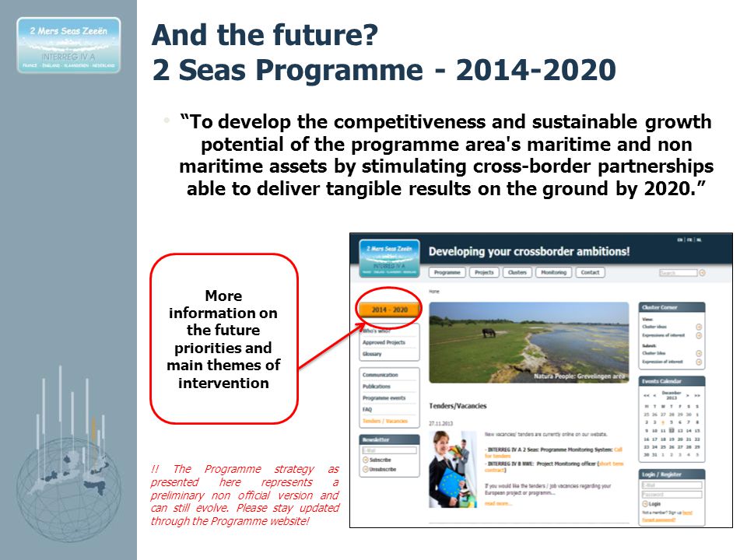Open the Communication sidebar link
Image resolution: width=747 pixels, height=560 pixels.
(x=381, y=375)
